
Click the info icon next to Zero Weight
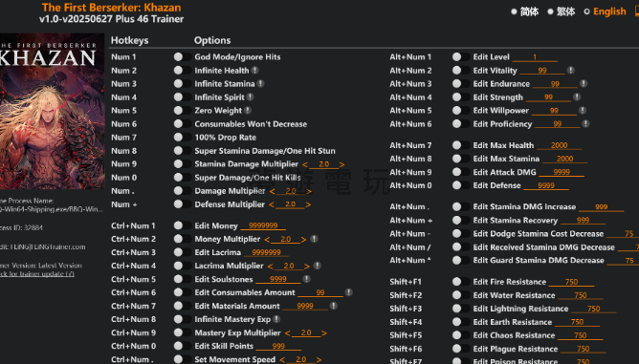(248, 110)
